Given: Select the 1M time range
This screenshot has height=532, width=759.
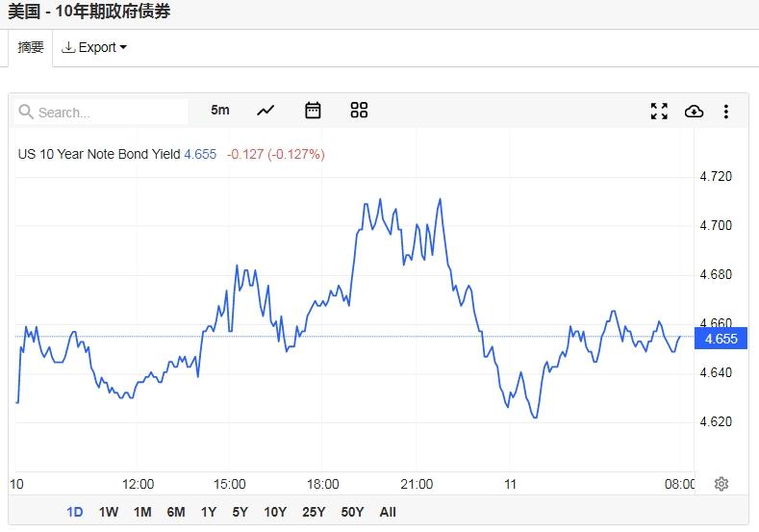Looking at the screenshot, I should tap(142, 512).
